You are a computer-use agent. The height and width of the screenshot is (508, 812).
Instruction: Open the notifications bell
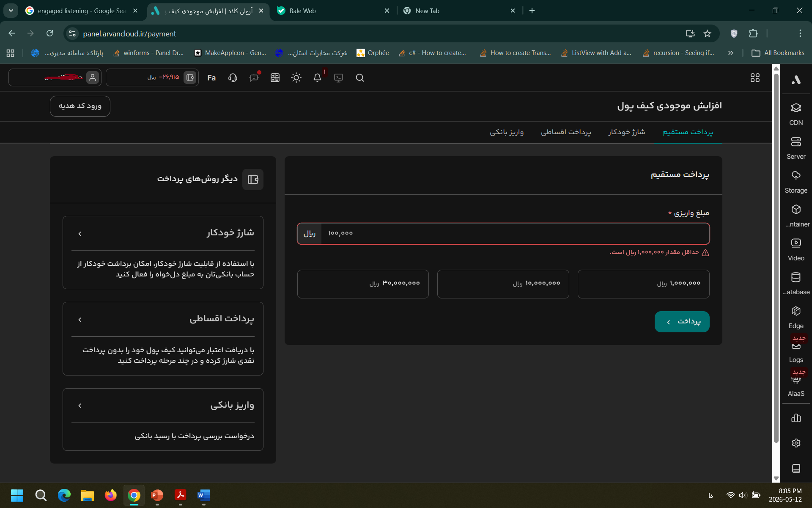coord(317,77)
